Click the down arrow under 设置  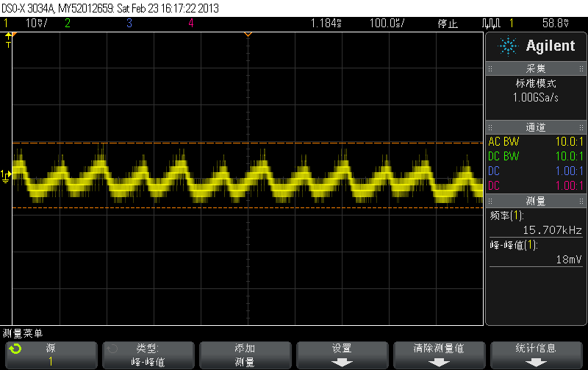point(342,363)
